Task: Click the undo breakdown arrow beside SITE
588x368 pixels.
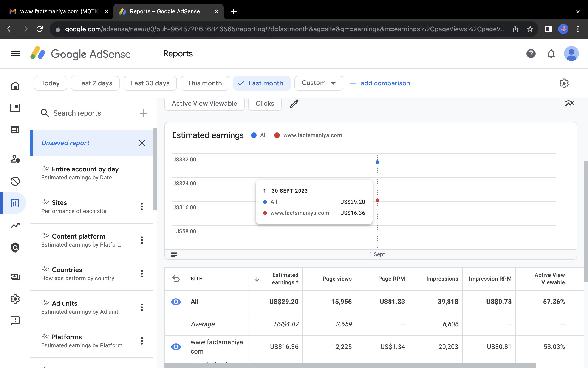Action: (176, 279)
